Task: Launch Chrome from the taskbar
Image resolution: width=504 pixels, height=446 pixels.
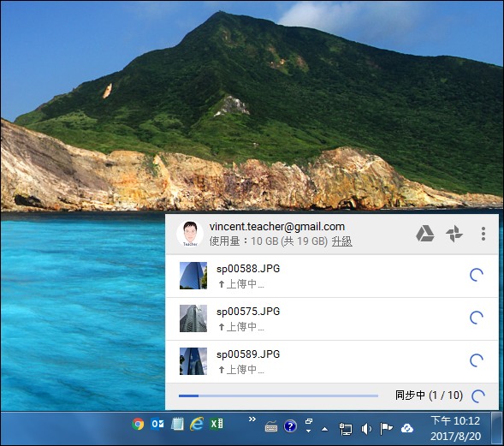Action: (x=139, y=424)
